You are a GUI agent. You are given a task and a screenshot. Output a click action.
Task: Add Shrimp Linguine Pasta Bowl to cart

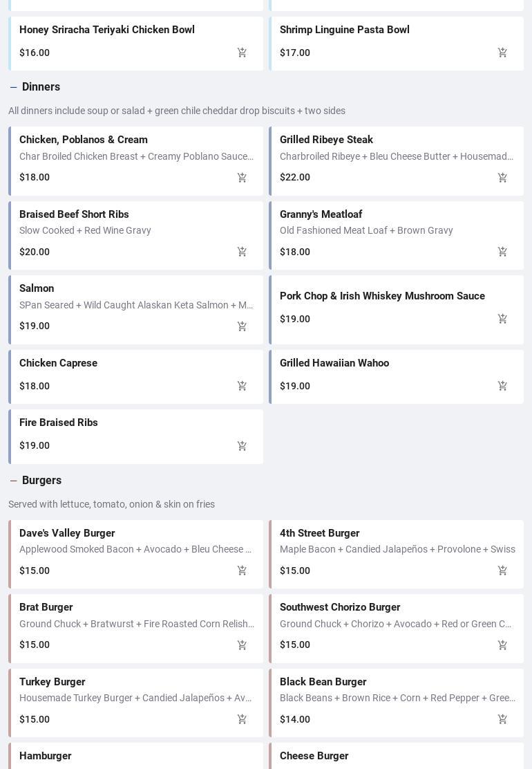pyautogui.click(x=502, y=53)
